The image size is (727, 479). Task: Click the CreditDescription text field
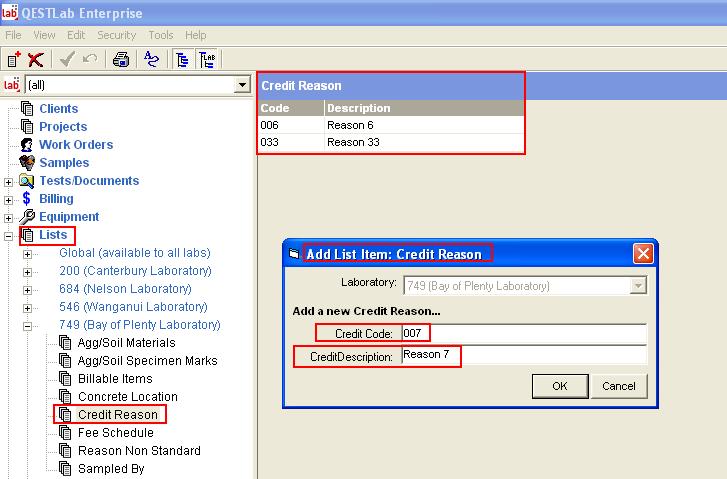[522, 355]
